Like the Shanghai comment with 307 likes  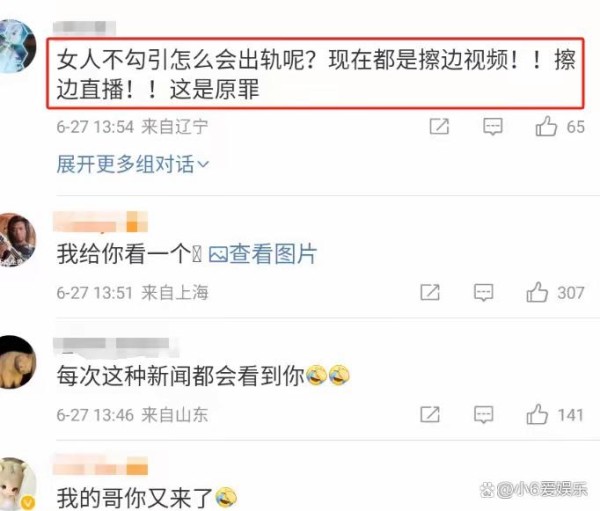[537, 292]
